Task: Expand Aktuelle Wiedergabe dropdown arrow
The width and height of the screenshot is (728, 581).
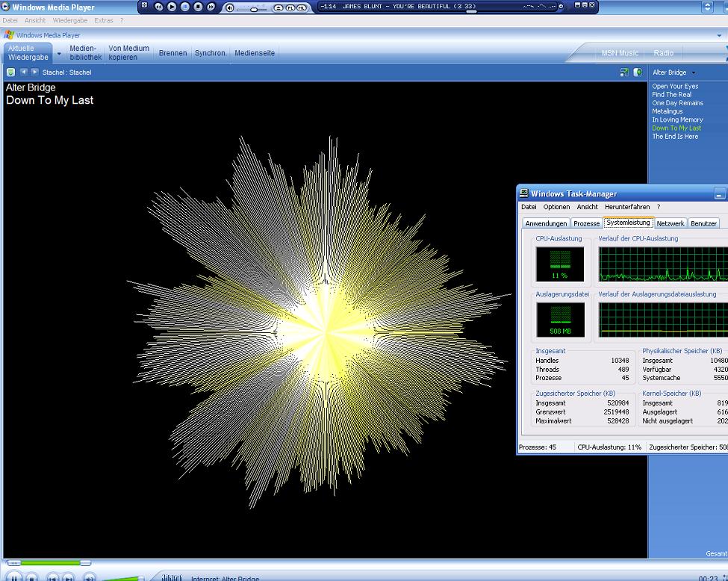Action: click(x=59, y=54)
